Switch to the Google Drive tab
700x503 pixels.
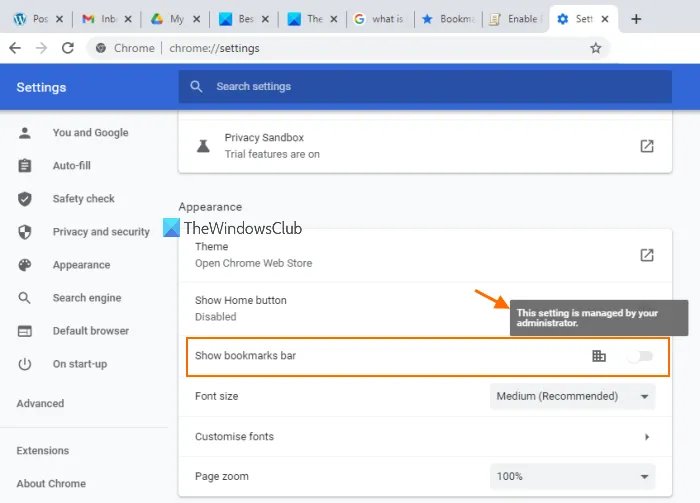(169, 19)
